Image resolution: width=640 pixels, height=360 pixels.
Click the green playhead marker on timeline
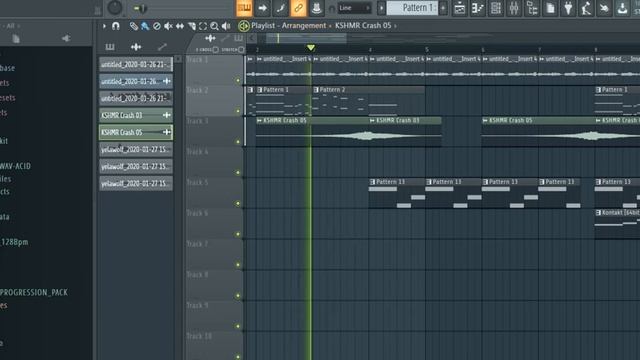coord(311,48)
